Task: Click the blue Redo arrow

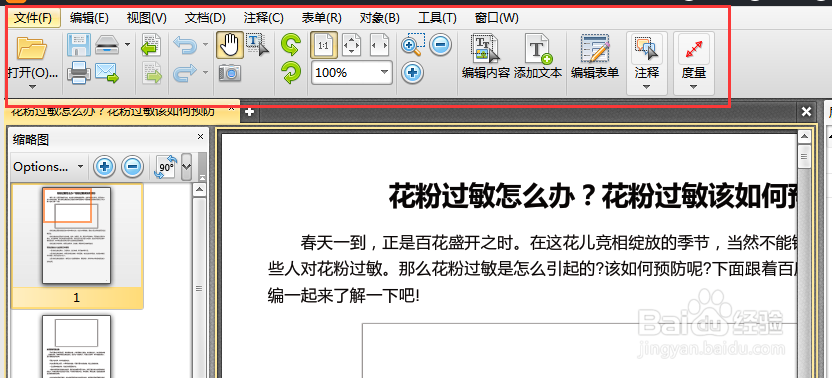Action: pos(185,73)
